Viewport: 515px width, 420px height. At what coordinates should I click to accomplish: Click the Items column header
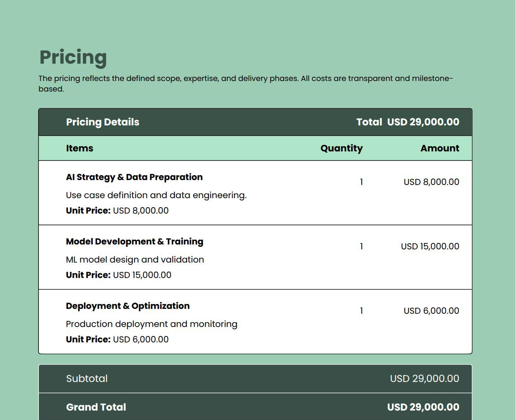click(80, 148)
